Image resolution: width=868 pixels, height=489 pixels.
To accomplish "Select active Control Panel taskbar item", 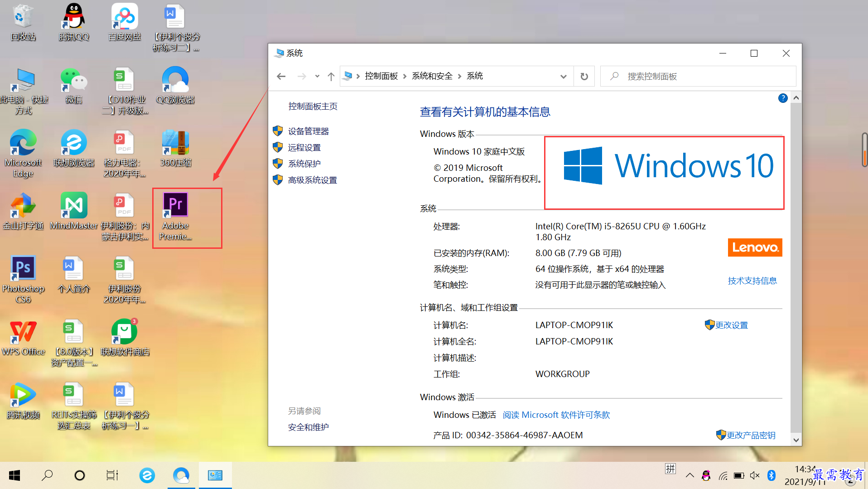I will pyautogui.click(x=215, y=475).
